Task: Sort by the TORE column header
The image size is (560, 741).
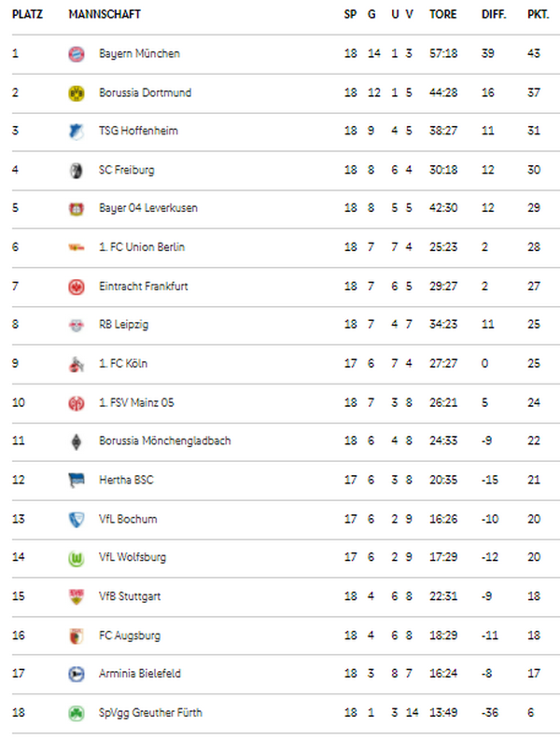Action: 442,14
